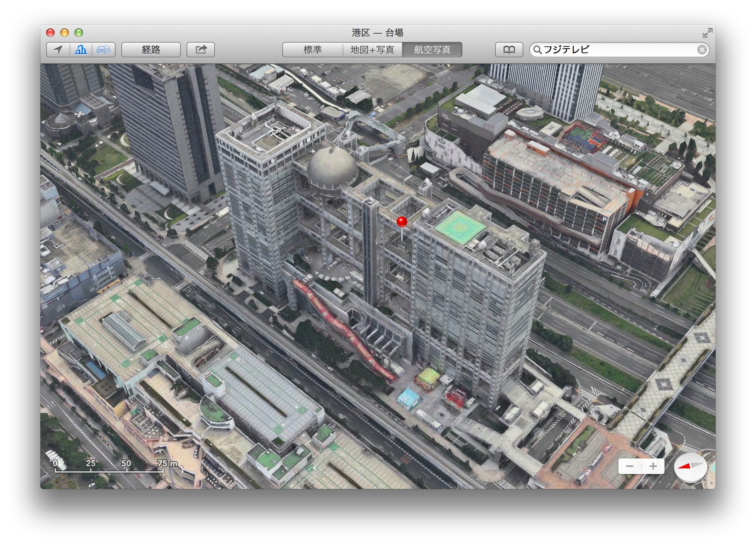Click the current location arrow icon
Image resolution: width=756 pixels, height=545 pixels.
pos(58,50)
